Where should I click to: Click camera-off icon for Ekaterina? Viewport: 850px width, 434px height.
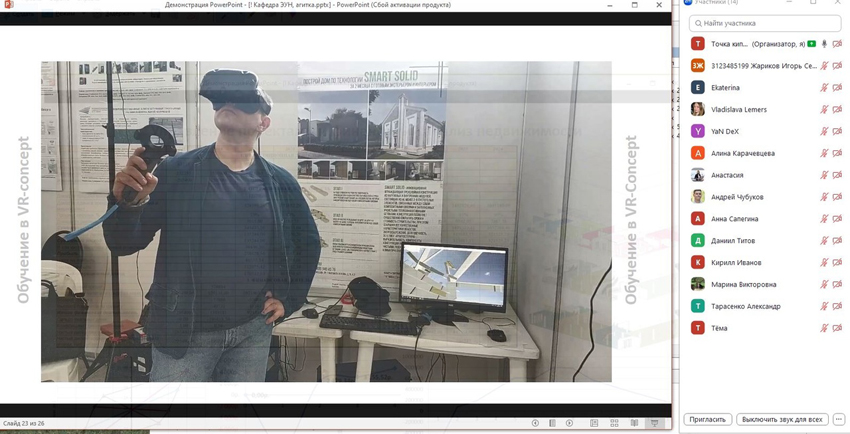(x=838, y=87)
